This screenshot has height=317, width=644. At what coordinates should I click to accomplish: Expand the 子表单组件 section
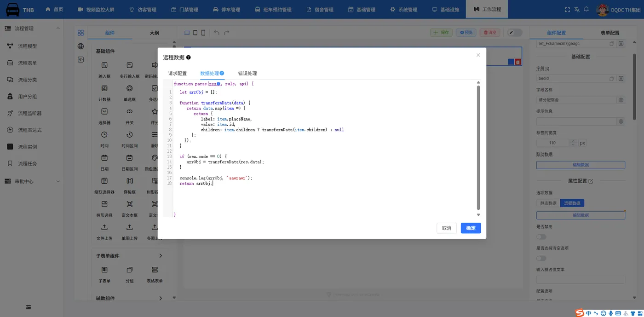pyautogui.click(x=161, y=256)
